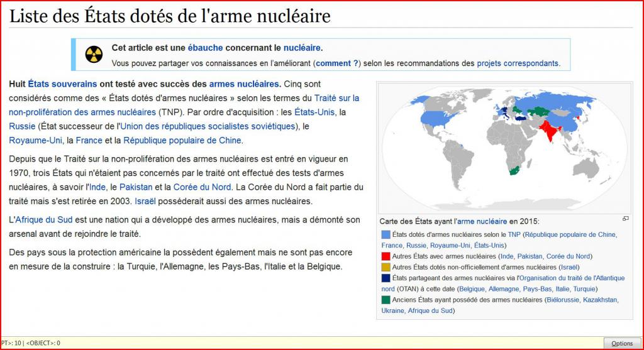This screenshot has height=350, width=644.
Task: Follow the 'Kazakhstan' link in the legend
Action: click(599, 300)
